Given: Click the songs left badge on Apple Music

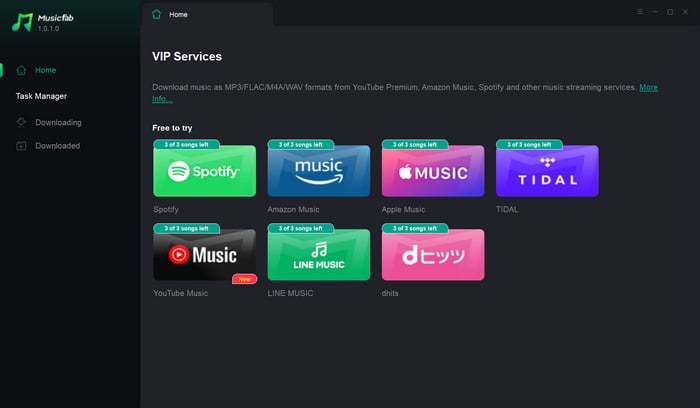Looking at the screenshot, I should 415,144.
